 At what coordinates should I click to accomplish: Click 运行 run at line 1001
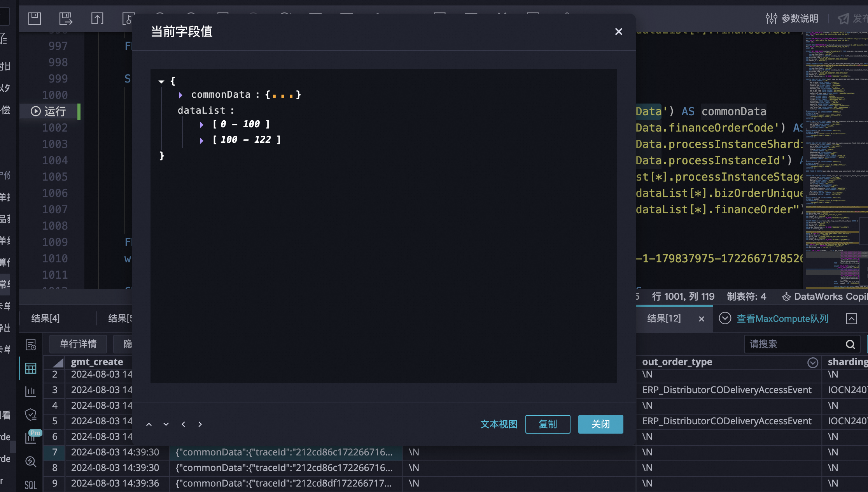click(49, 111)
